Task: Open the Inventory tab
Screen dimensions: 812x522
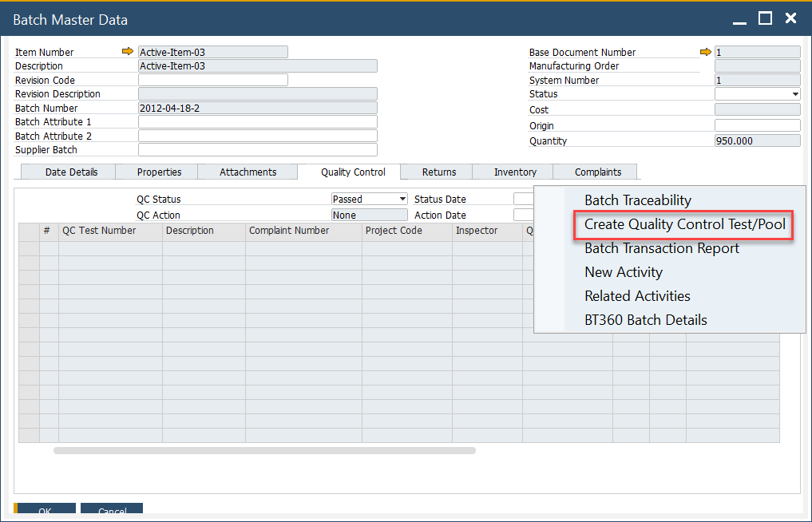Action: coord(515,172)
